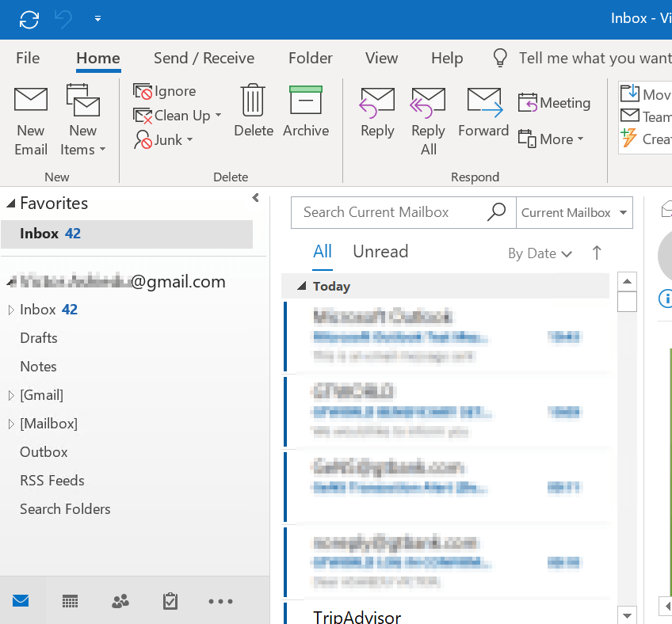Open the By Date sort dropdown
Viewport: 672px width, 624px height.
540,253
